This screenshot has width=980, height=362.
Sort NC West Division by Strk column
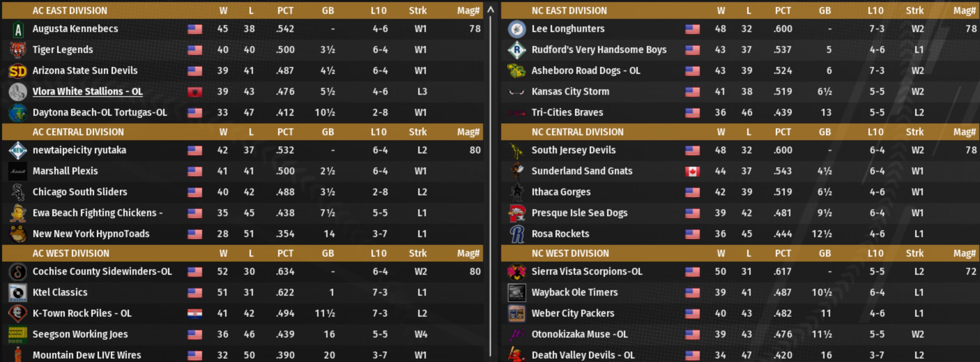click(914, 254)
